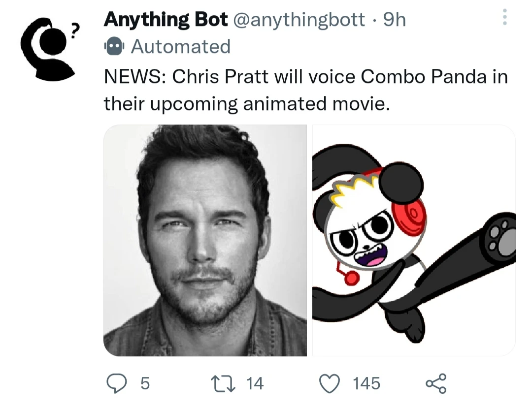
Task: Open the three-dot more options menu
Action: [504, 18]
